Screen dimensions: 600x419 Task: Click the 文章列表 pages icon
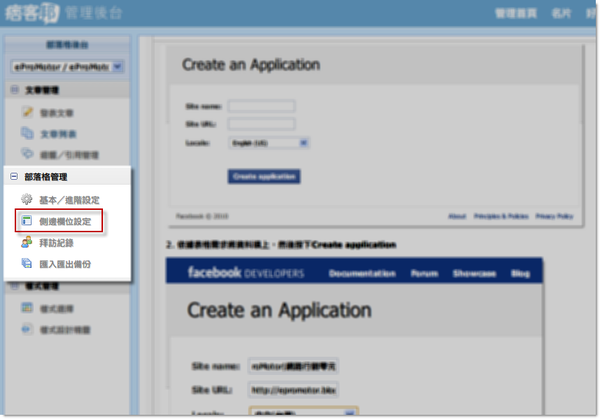pyautogui.click(x=27, y=133)
